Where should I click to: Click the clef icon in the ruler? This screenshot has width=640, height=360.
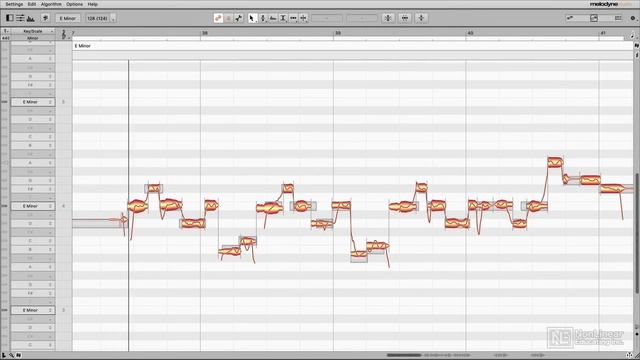pyautogui.click(x=64, y=34)
